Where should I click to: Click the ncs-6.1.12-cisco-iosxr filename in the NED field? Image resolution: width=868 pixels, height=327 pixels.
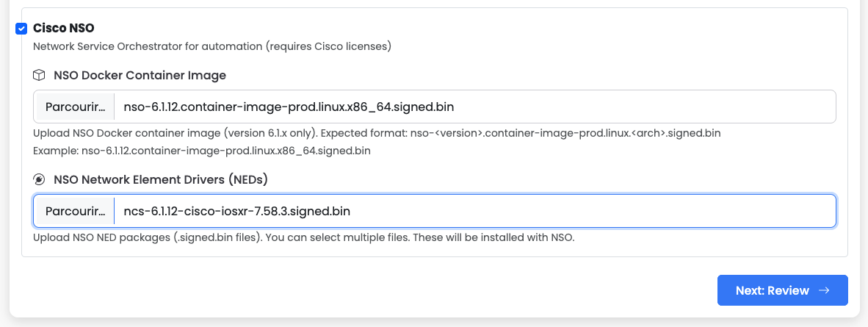(x=237, y=212)
